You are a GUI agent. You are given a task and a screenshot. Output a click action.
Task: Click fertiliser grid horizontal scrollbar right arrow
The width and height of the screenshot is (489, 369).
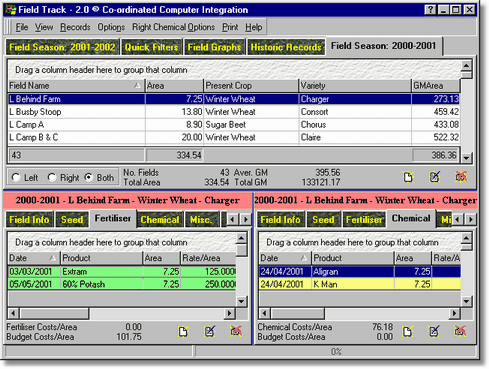tap(229, 313)
